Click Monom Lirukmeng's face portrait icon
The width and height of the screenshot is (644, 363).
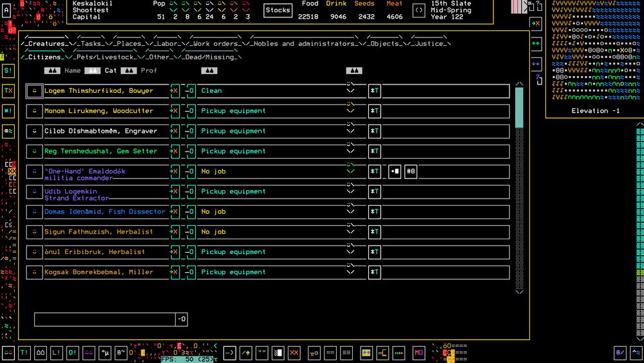[35, 111]
